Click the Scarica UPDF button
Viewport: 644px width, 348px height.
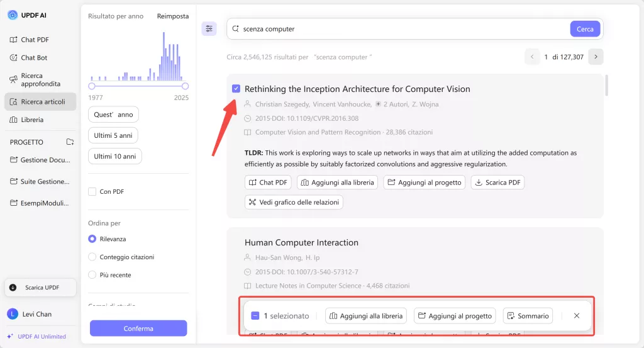click(40, 287)
